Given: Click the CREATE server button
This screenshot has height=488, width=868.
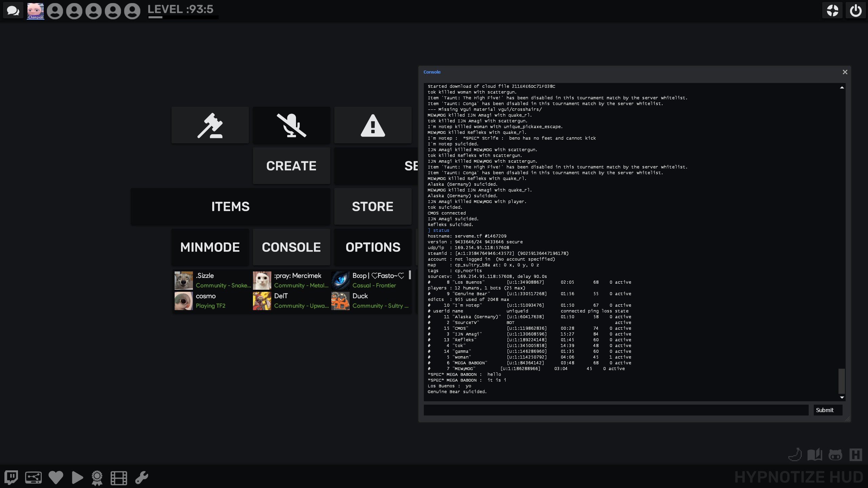Looking at the screenshot, I should (291, 166).
